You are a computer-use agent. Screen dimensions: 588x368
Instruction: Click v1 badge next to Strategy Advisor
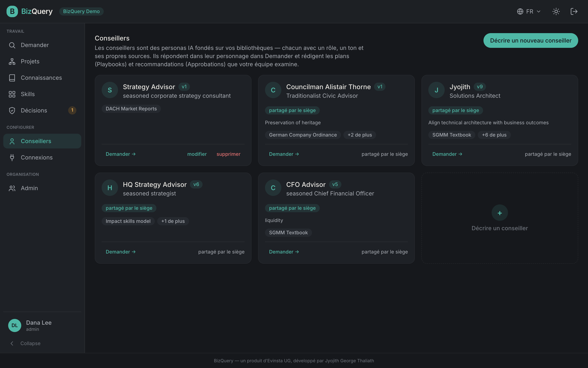coord(184,87)
